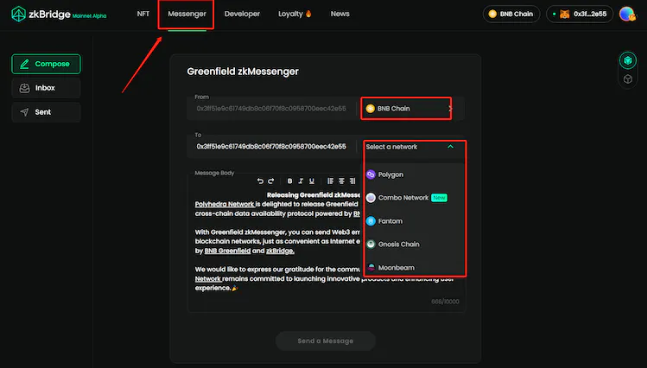647x368 pixels.
Task: Open the Developer tab
Action: pos(242,14)
